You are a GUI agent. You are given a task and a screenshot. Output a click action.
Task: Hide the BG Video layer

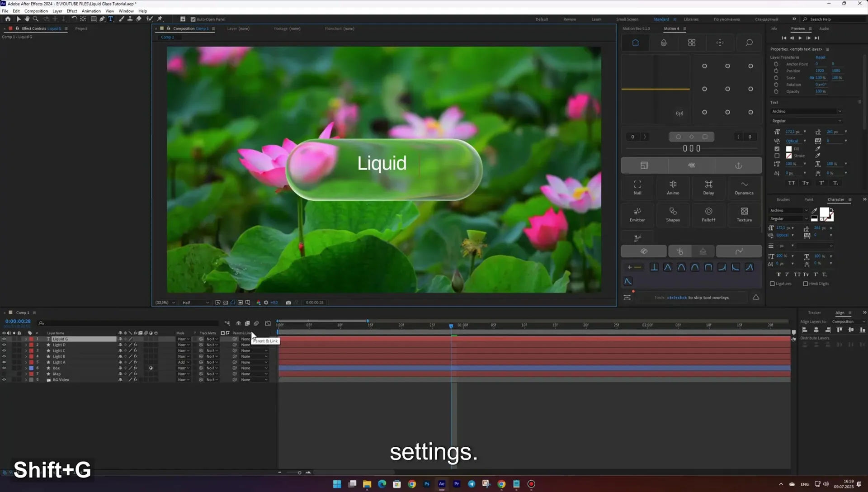coord(4,380)
